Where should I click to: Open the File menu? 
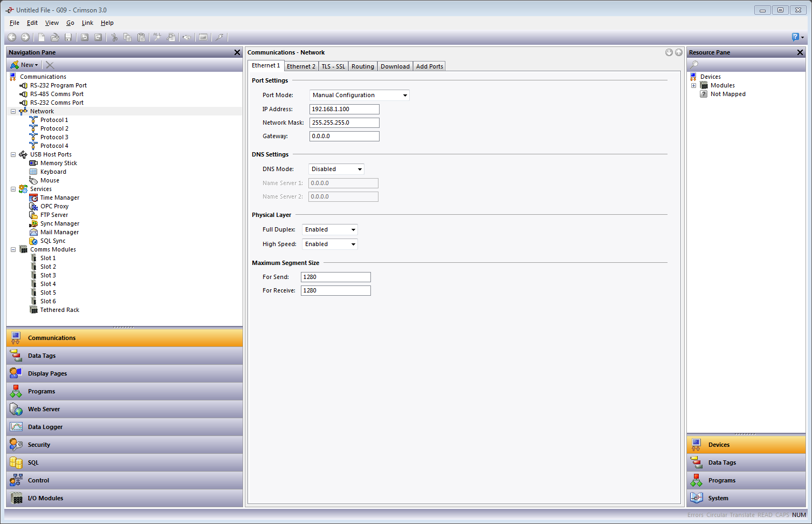point(15,23)
